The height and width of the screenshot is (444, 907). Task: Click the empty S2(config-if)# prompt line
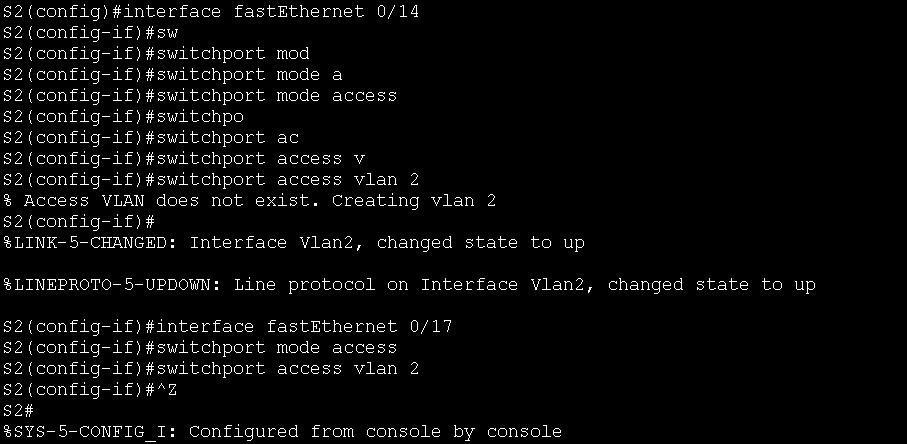(79, 221)
